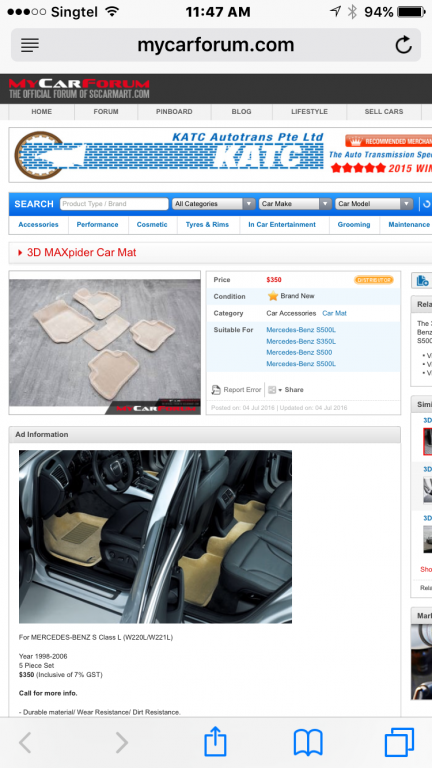Click the Brand New star icon

point(273,296)
